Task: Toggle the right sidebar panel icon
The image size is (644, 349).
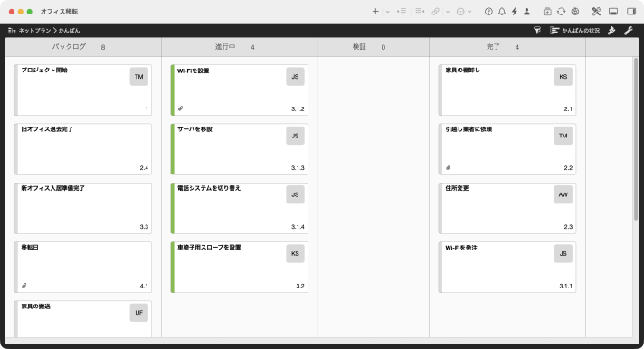Action: 631,12
